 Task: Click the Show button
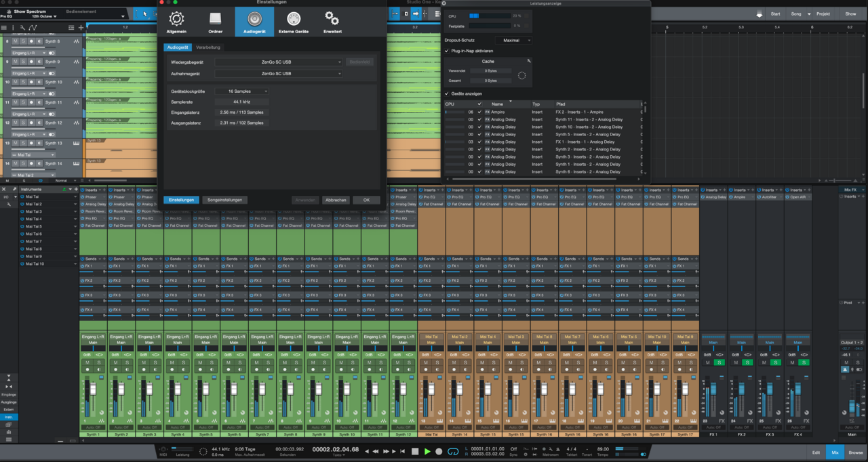pyautogui.click(x=850, y=14)
